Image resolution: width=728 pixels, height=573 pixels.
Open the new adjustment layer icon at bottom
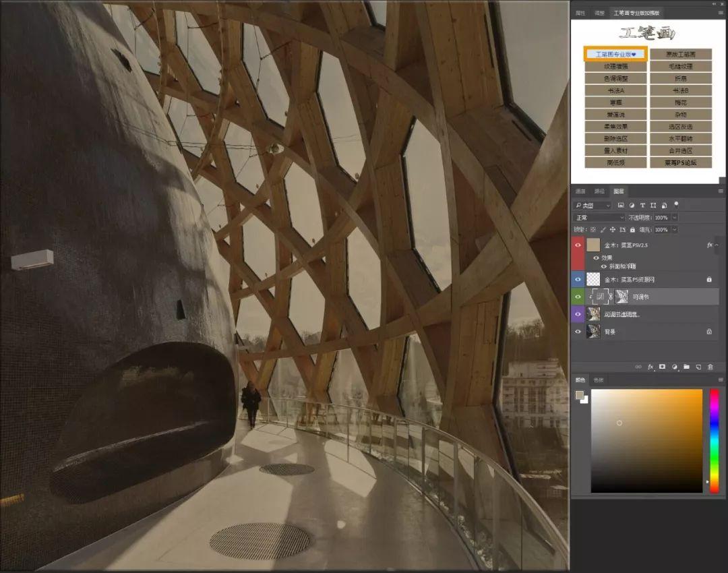tap(674, 367)
